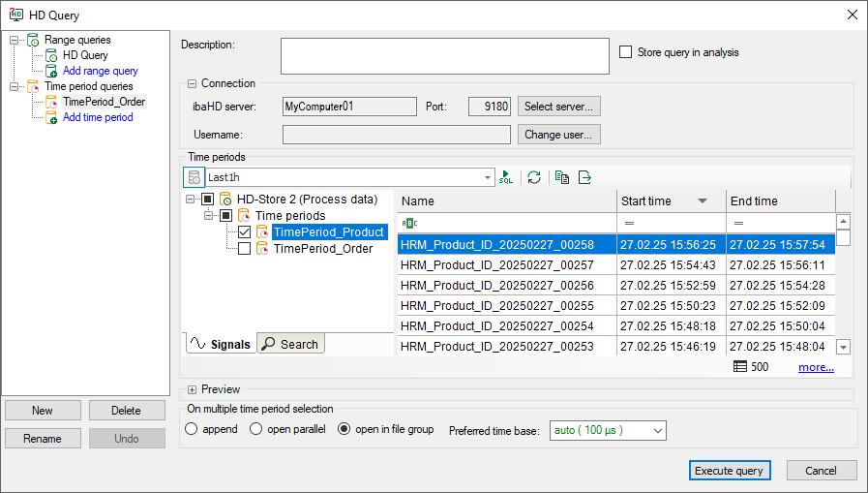Viewport: 868px width, 493px height.
Task: Click the time range clock icon beside Last1h
Action: pos(194,177)
